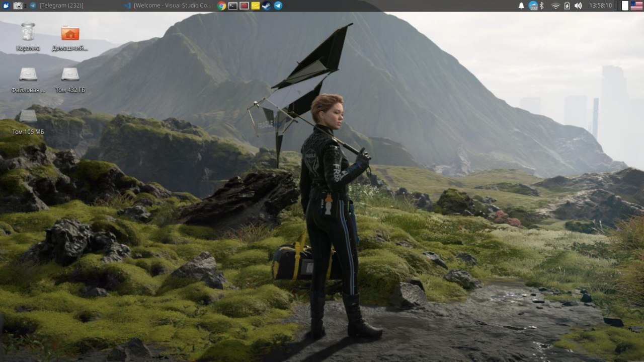Click the Telegram tray icon with badge

click(x=533, y=6)
